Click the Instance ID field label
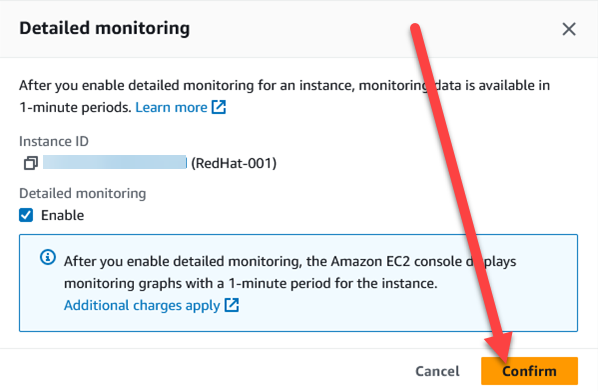 [54, 142]
